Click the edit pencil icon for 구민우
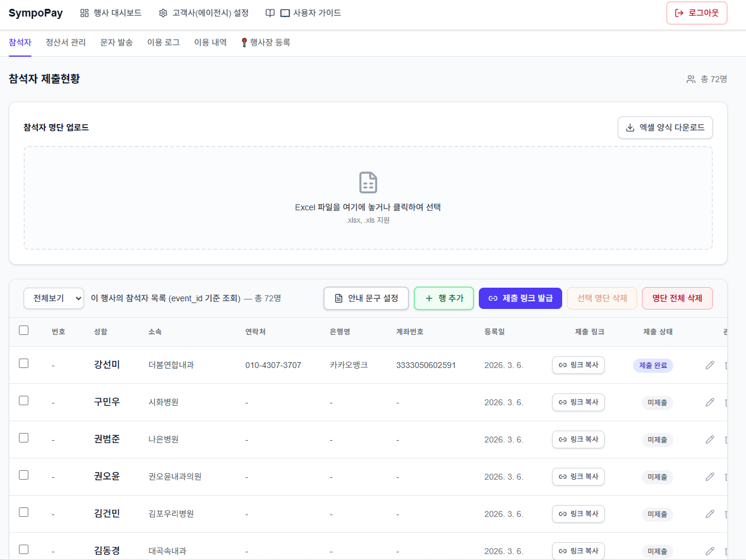The height and width of the screenshot is (560, 746). click(710, 402)
